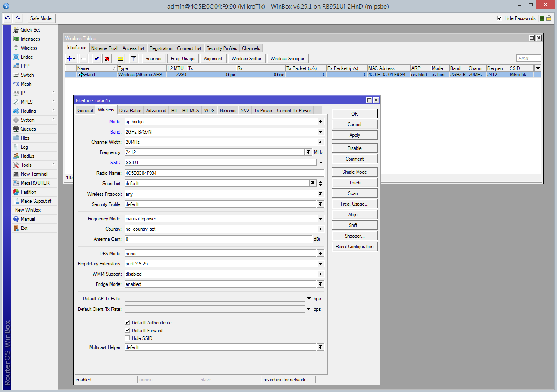Click the Wireless Snooper button

pyautogui.click(x=287, y=59)
